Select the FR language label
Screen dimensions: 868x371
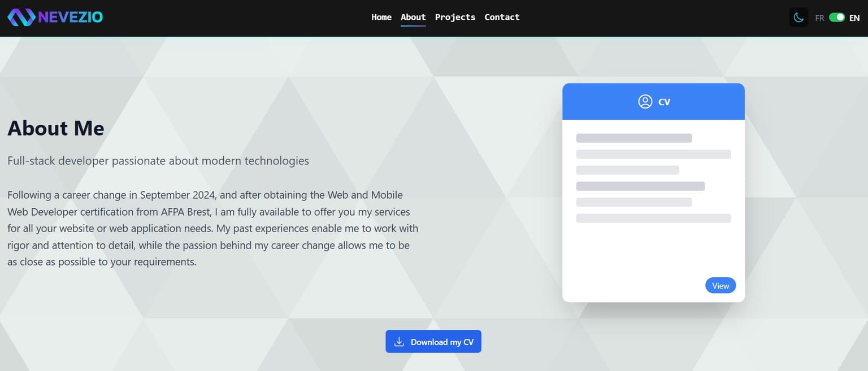point(819,18)
